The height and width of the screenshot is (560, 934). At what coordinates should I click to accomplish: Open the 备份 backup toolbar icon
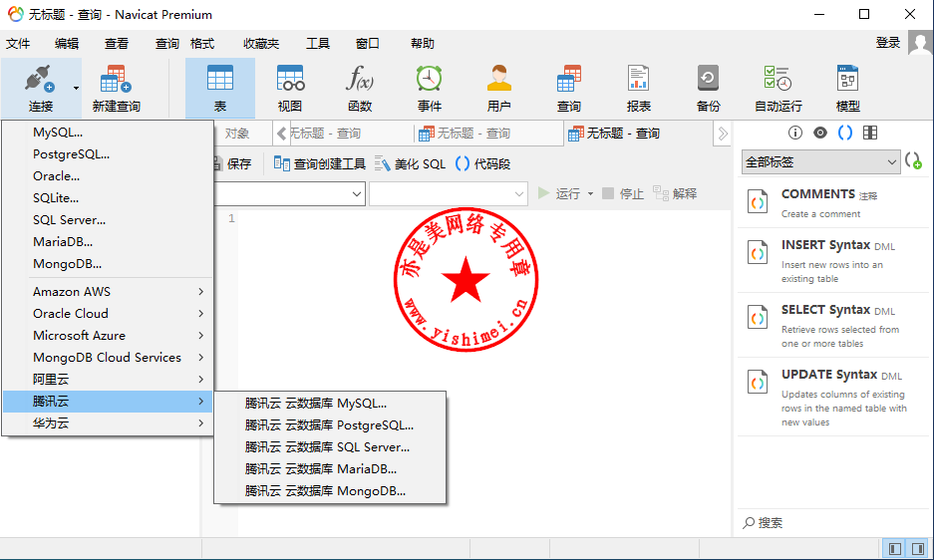click(x=709, y=80)
